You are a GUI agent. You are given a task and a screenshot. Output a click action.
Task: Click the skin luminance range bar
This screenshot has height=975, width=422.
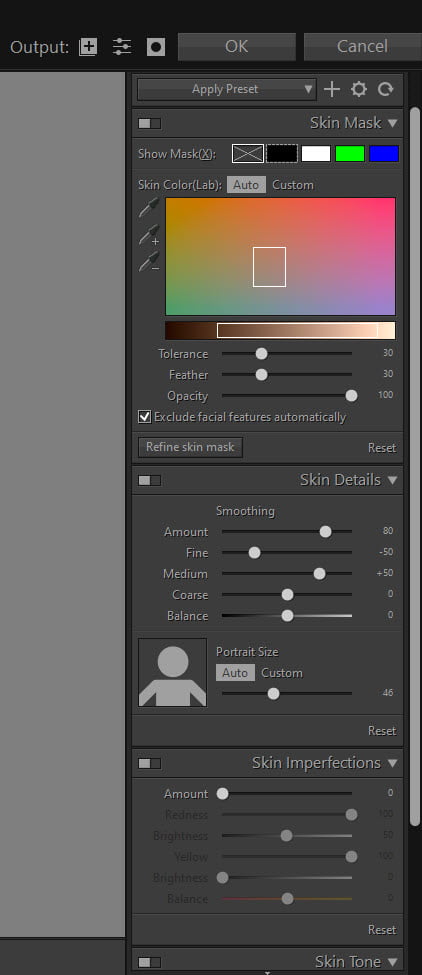(x=280, y=330)
